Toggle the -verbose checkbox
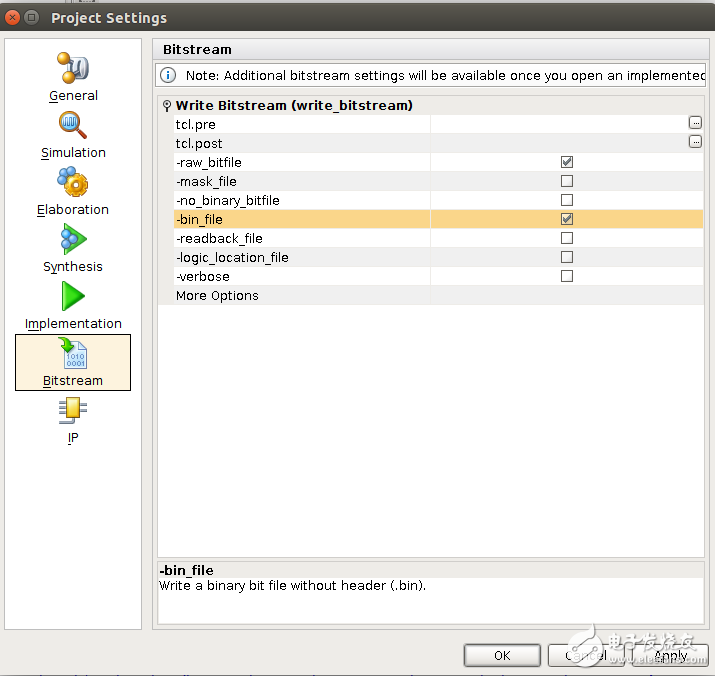 point(567,276)
